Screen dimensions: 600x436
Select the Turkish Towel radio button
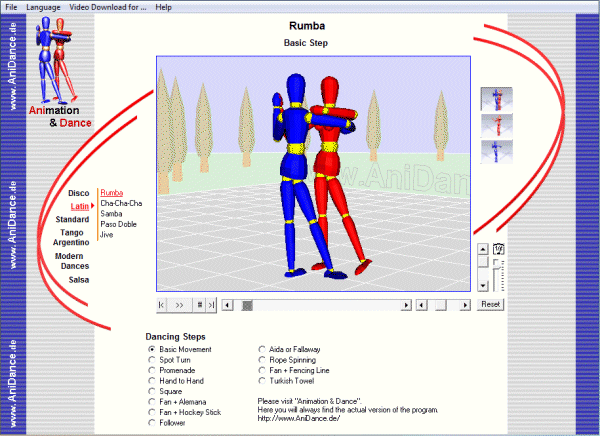click(x=263, y=381)
